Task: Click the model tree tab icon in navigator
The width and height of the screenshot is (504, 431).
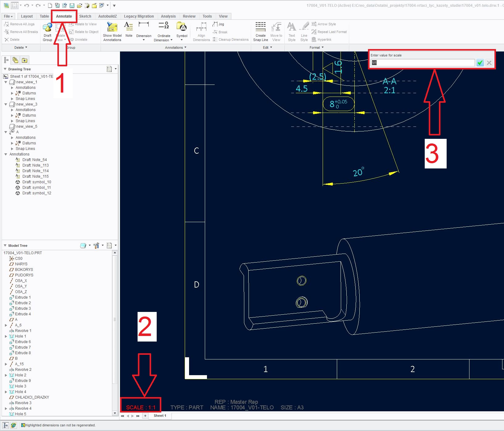Action: pos(6,60)
